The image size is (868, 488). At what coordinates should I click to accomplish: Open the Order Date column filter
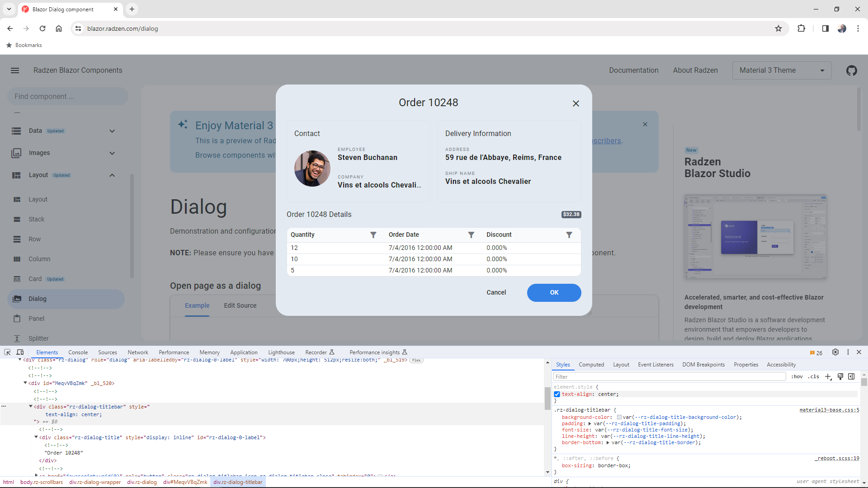pos(471,235)
